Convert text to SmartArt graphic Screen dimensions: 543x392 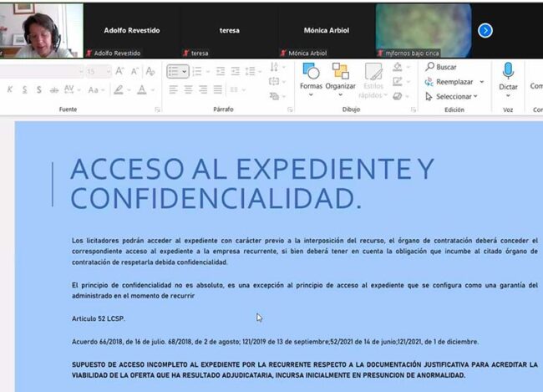tap(277, 96)
